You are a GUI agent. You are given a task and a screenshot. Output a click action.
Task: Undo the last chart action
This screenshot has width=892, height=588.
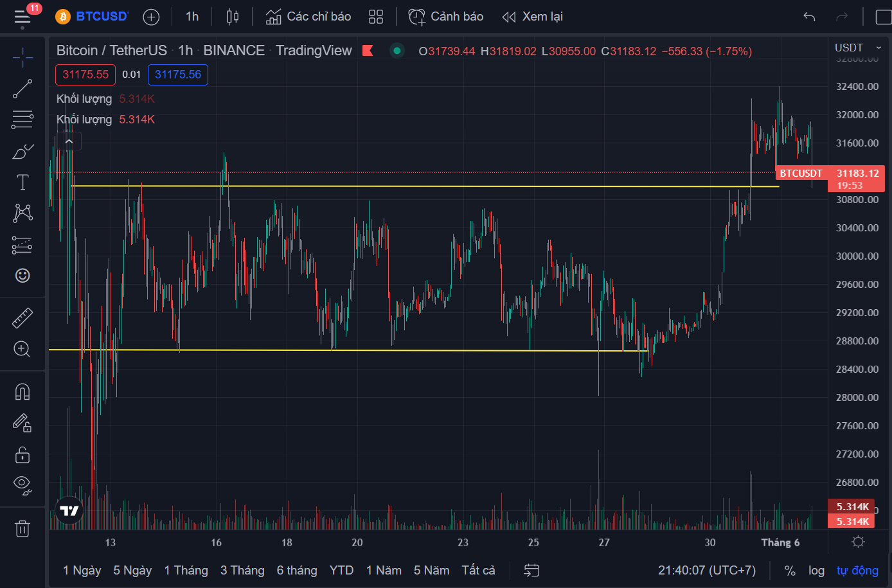[x=809, y=17]
